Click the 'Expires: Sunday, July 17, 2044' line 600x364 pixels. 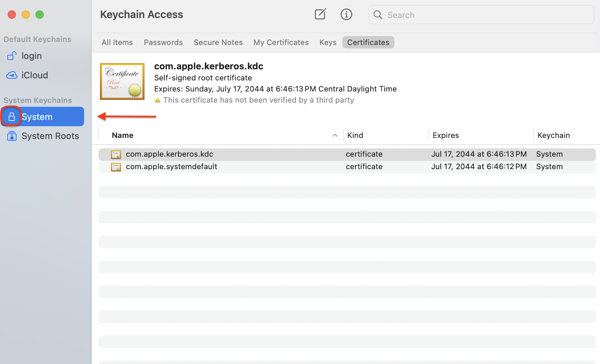pyautogui.click(x=275, y=89)
